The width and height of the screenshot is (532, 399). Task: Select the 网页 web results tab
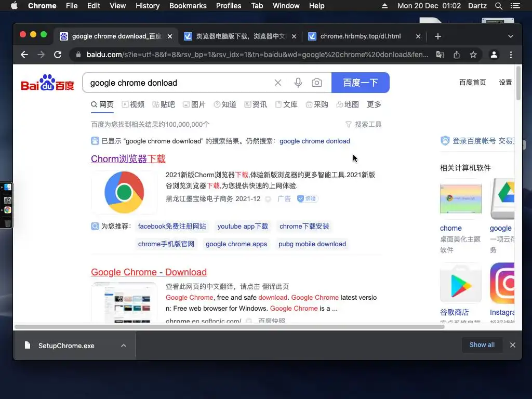pos(102,104)
